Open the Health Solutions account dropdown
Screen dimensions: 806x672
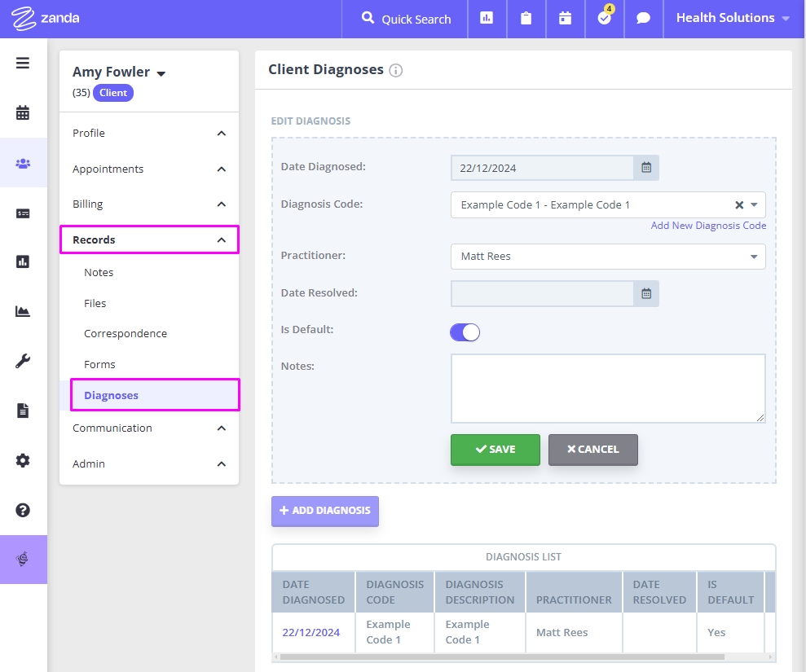click(733, 18)
